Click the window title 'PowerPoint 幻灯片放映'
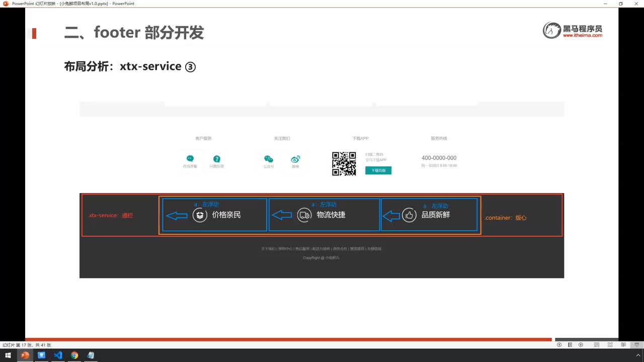The width and height of the screenshot is (644, 362). (34, 4)
